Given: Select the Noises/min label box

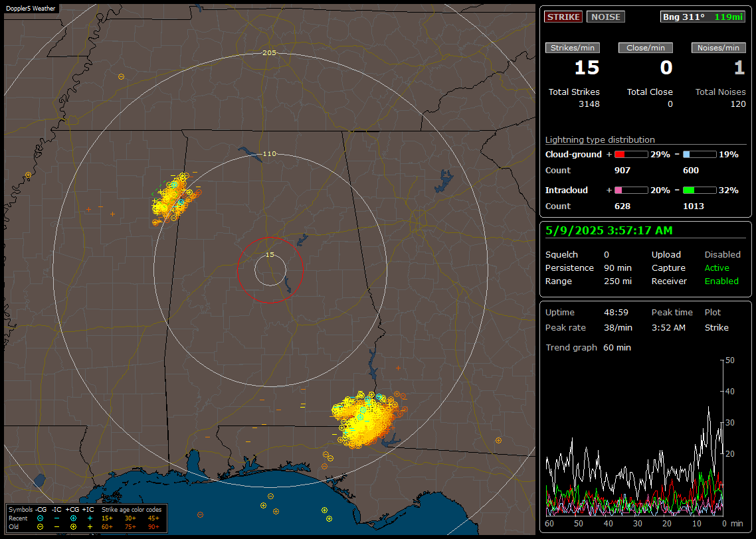Looking at the screenshot, I should tap(718, 48).
